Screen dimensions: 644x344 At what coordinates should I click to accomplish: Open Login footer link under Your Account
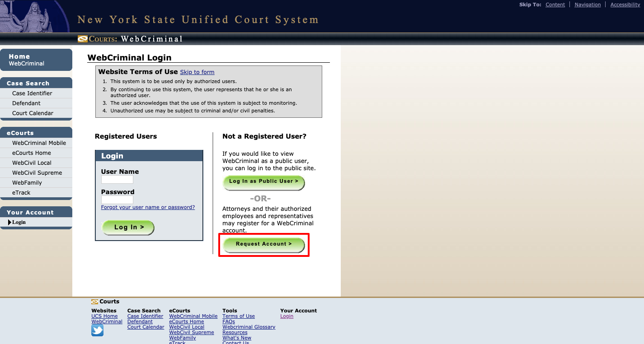point(287,316)
